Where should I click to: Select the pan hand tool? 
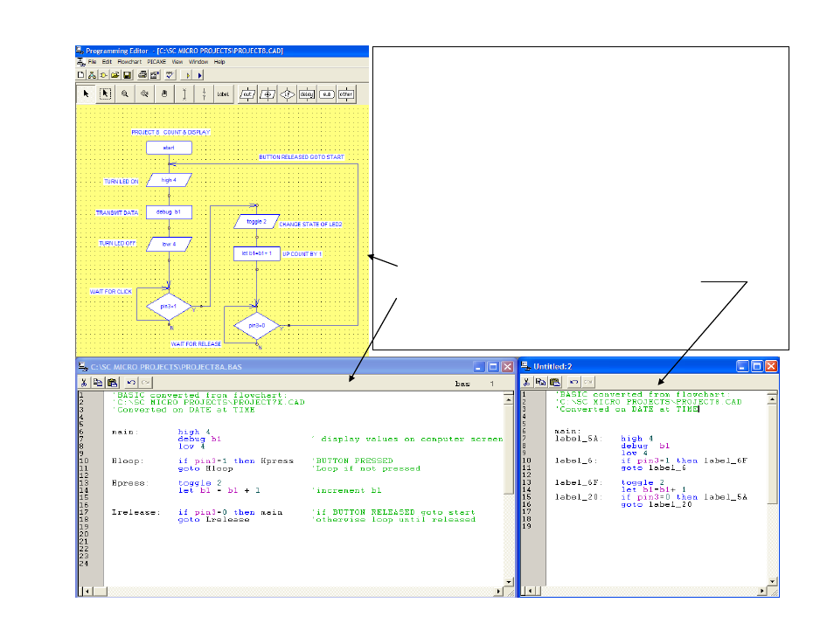click(164, 94)
